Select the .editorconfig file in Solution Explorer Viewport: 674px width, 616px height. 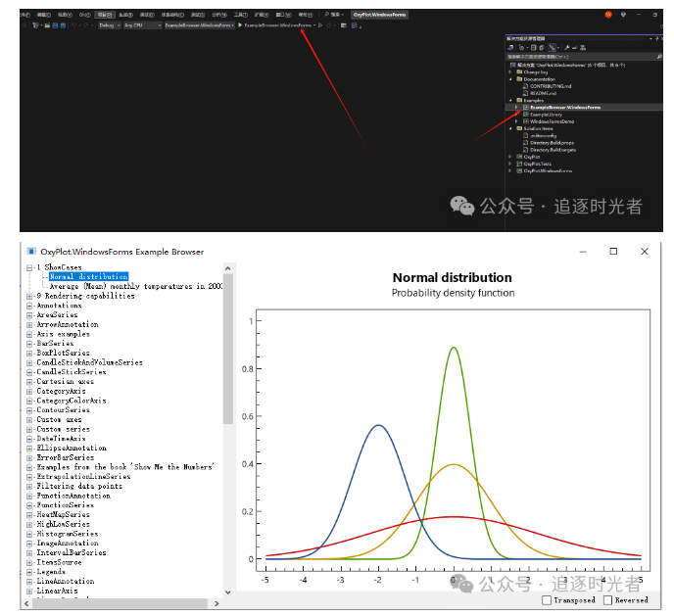pos(543,136)
